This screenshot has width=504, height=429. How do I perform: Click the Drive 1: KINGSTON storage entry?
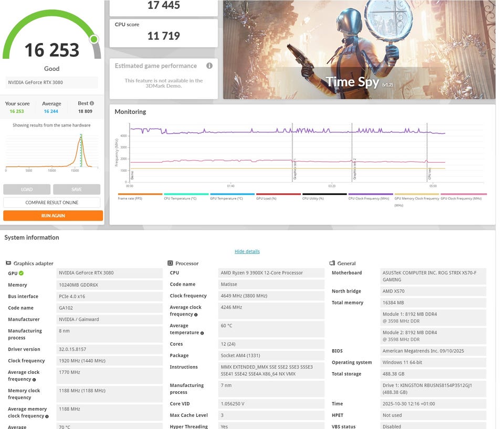tap(433, 389)
